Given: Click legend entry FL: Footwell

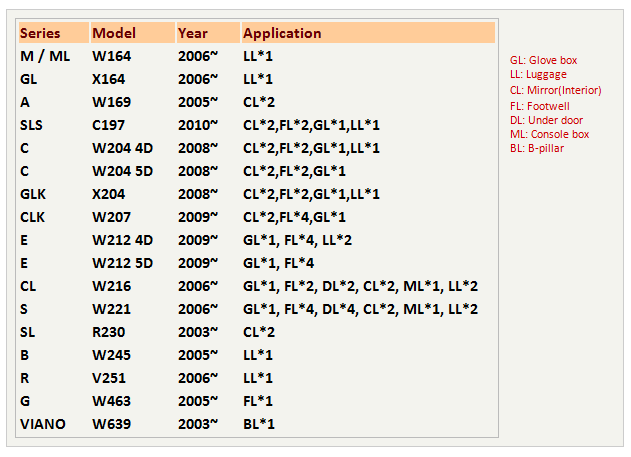Looking at the screenshot, I should tap(540, 106).
